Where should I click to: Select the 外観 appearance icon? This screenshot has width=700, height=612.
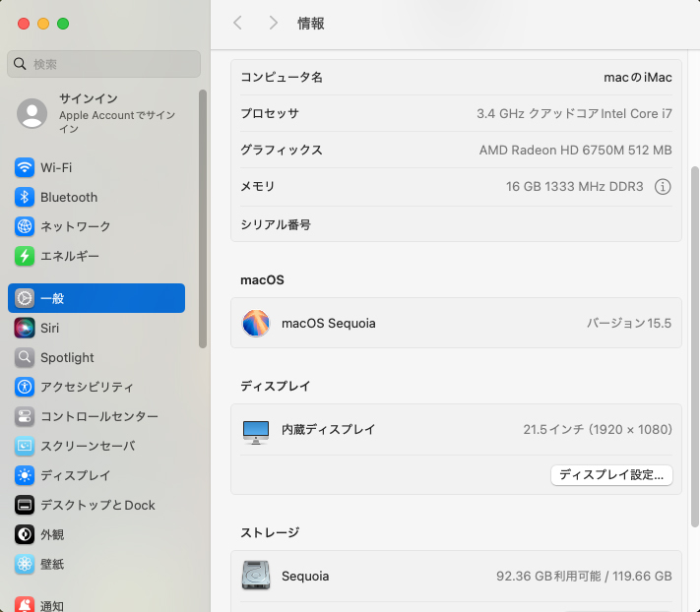pyautogui.click(x=25, y=534)
